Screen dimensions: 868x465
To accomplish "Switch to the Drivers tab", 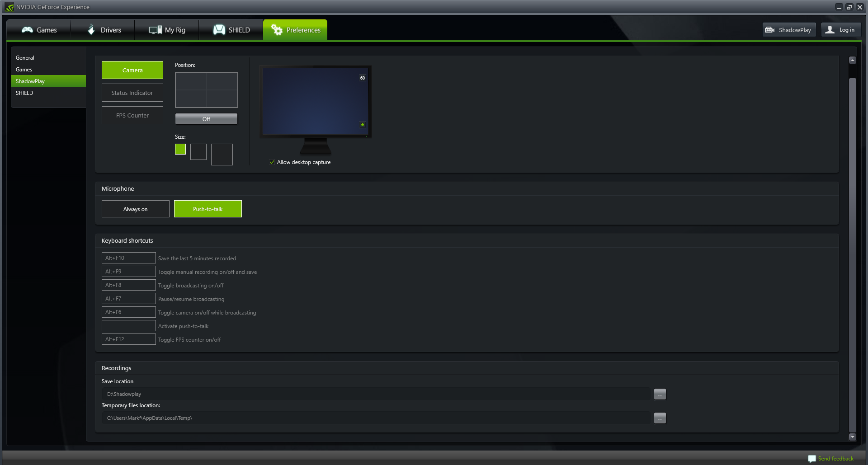I will pos(103,30).
